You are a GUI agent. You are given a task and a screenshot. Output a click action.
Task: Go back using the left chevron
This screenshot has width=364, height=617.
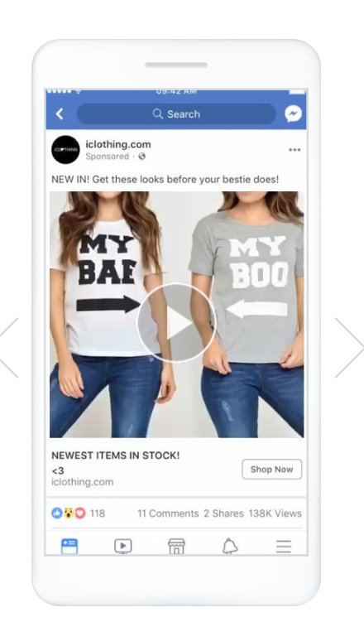pyautogui.click(x=60, y=114)
